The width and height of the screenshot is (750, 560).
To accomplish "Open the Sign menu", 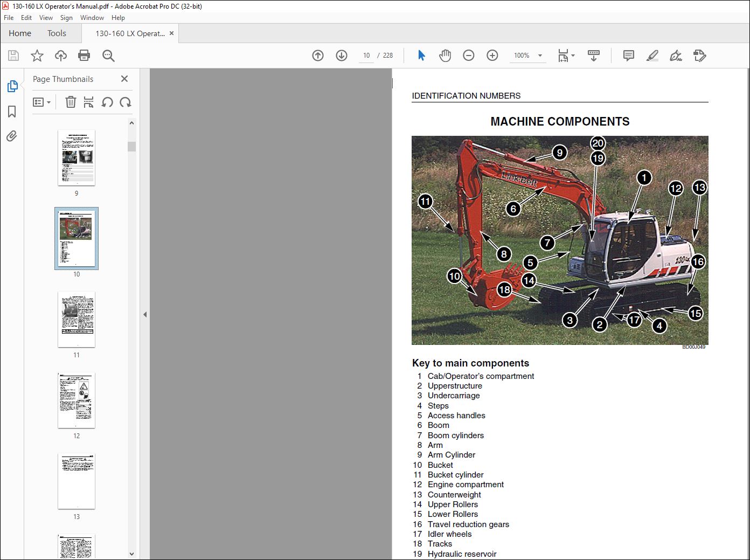I will click(66, 18).
